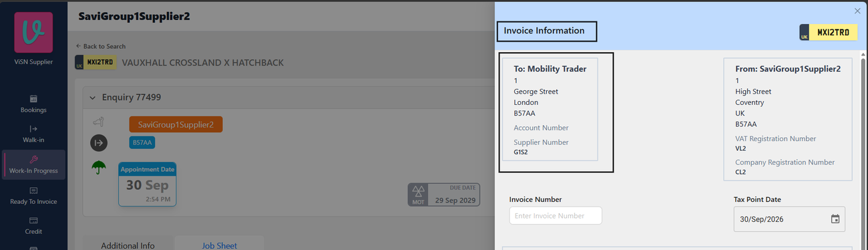Select Work-In Progress in sidebar
Screen dimensions: 868x250
[x=33, y=164]
